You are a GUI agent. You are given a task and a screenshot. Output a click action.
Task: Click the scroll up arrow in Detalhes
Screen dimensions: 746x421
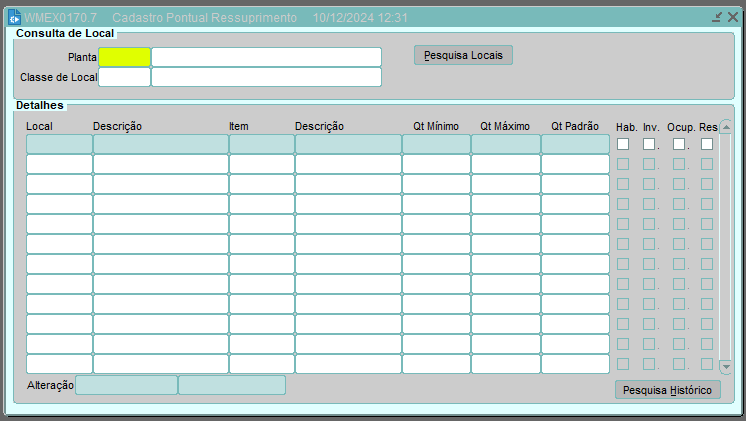click(x=726, y=127)
